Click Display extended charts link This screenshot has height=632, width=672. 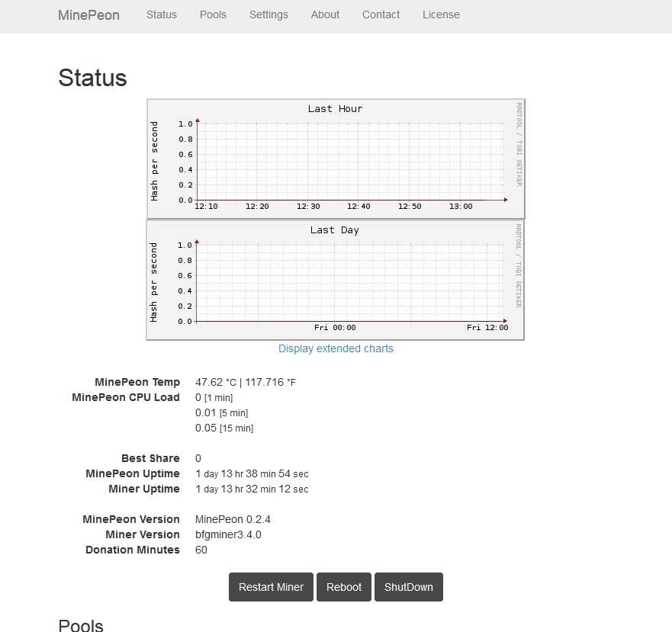click(x=336, y=348)
